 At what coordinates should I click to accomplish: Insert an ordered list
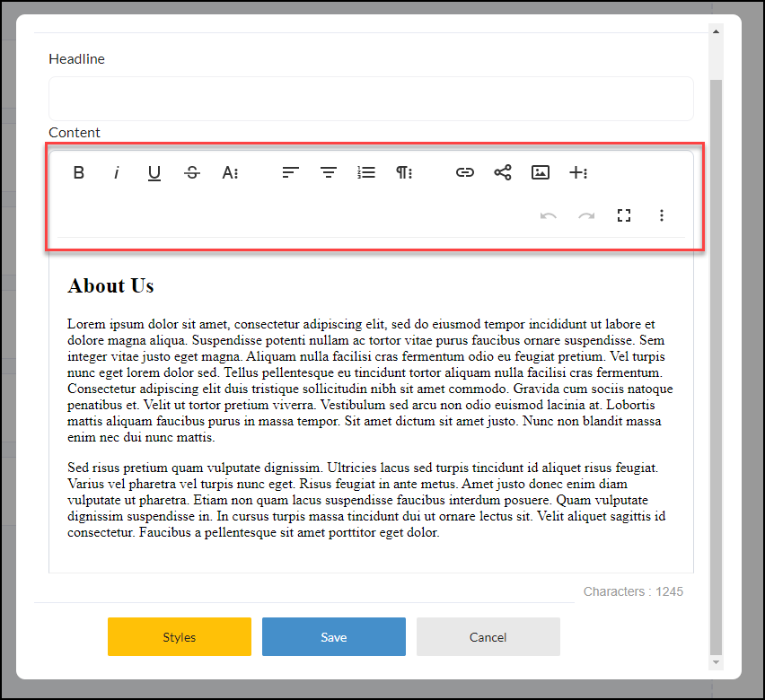click(x=366, y=172)
